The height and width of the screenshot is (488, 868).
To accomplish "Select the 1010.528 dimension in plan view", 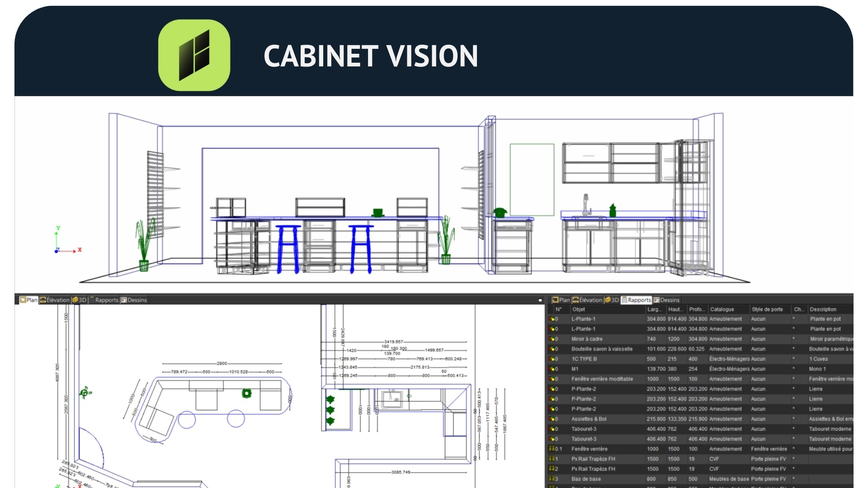I will pyautogui.click(x=238, y=372).
